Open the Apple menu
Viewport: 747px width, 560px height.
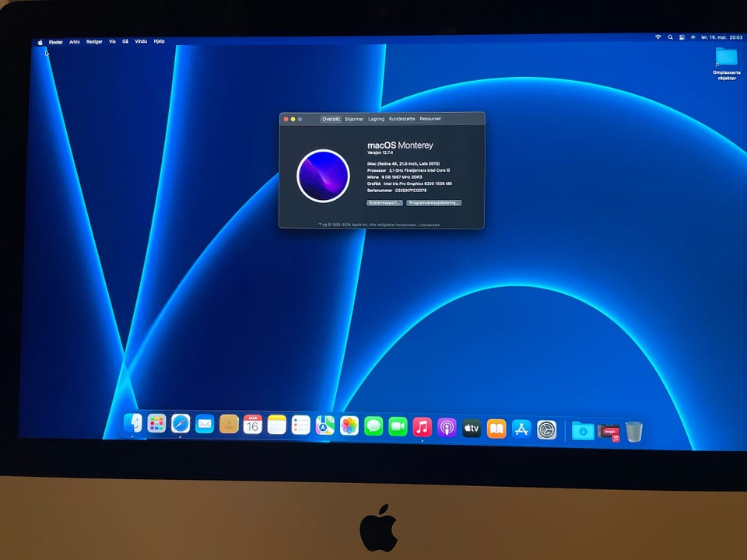(x=40, y=42)
